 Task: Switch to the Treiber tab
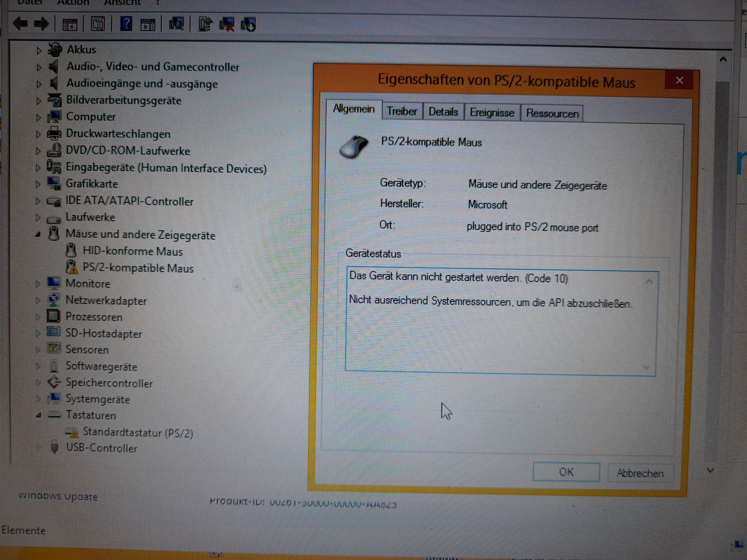(402, 111)
